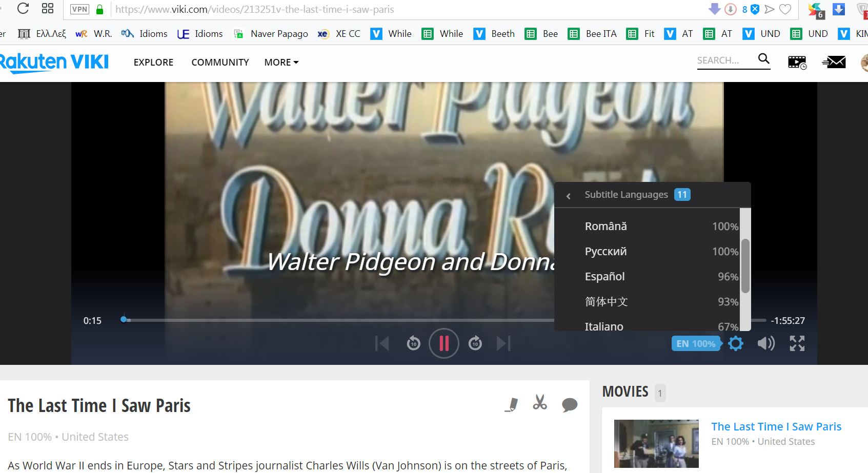Click the blue playhead marker on timeline
This screenshot has height=473, width=868.
[x=124, y=319]
